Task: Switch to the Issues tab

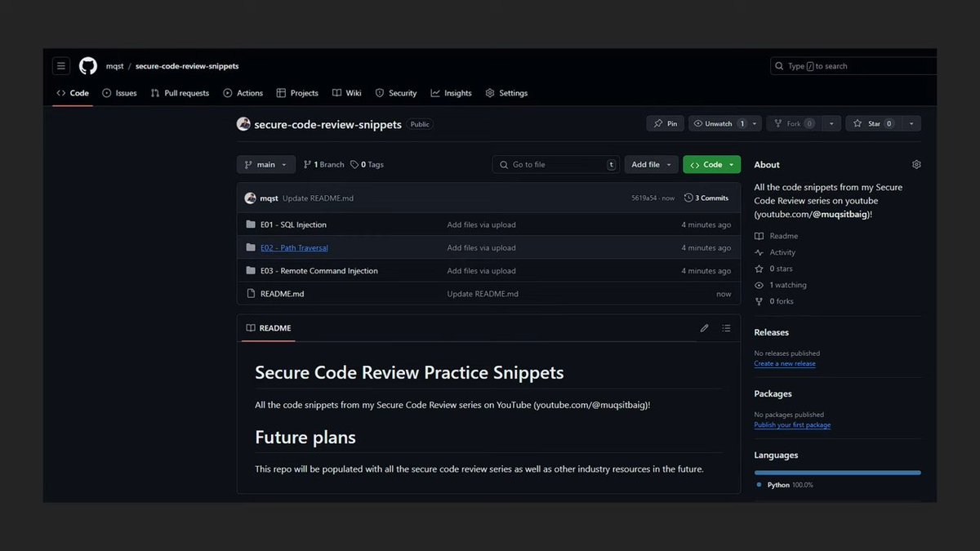Action: (x=119, y=92)
